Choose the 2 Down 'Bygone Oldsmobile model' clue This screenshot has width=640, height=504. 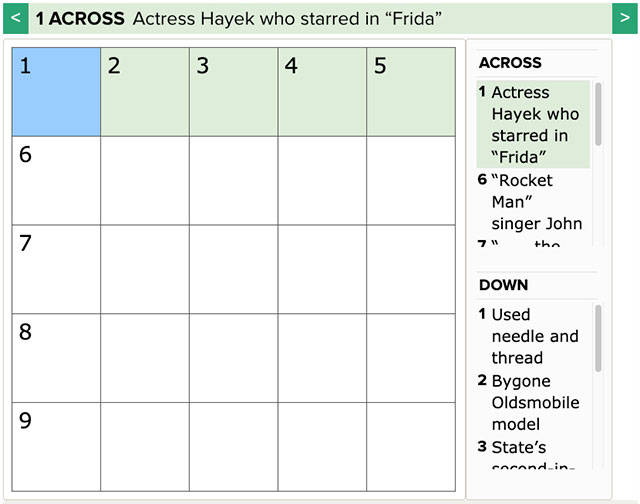click(x=534, y=402)
